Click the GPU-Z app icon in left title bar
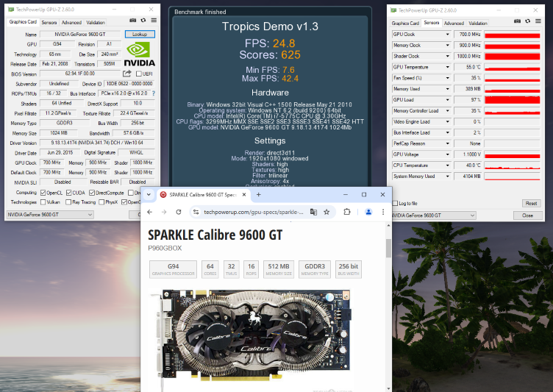 (x=11, y=10)
